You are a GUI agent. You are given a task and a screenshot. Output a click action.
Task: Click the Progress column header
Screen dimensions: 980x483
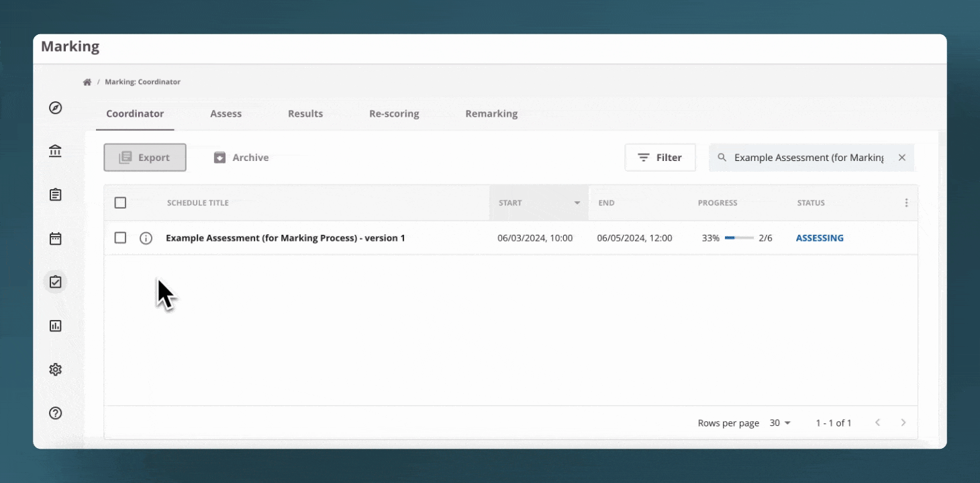(718, 203)
